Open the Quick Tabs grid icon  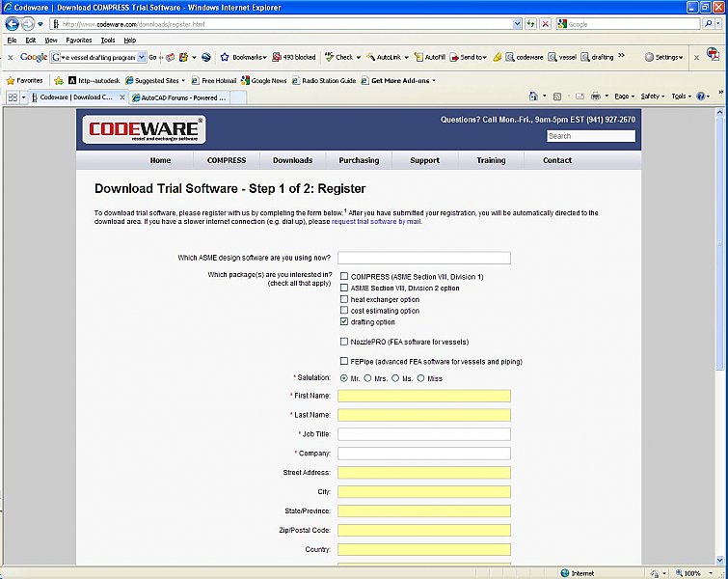tap(13, 97)
